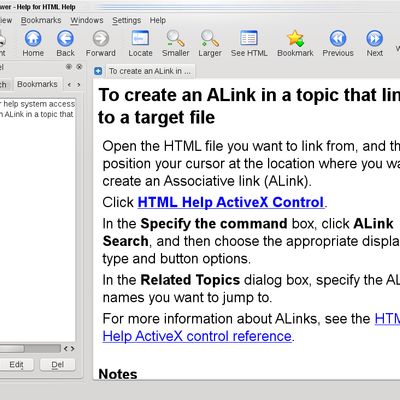This screenshot has height=400, width=400.
Task: Select the 'To create an ALink in ...' tab
Action: [x=150, y=71]
